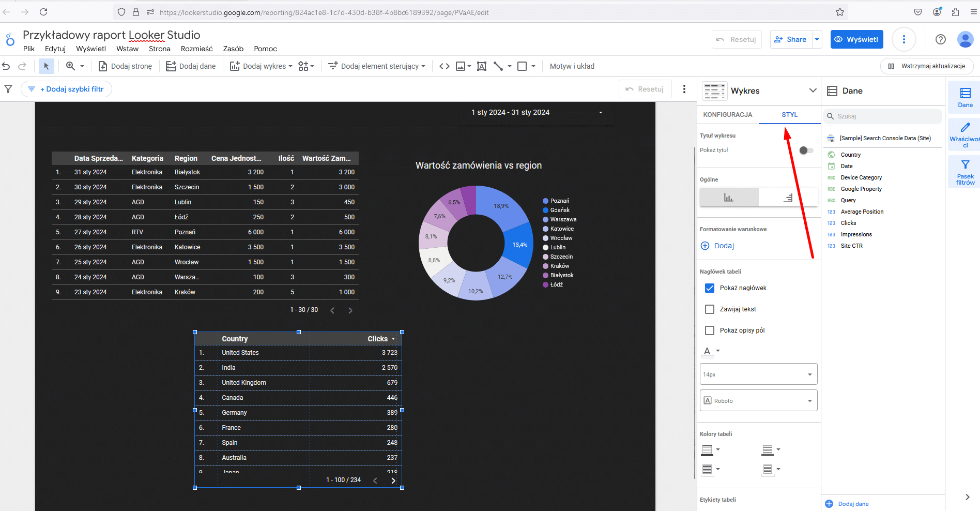
Task: Select the rectangle shape tool
Action: tap(522, 66)
